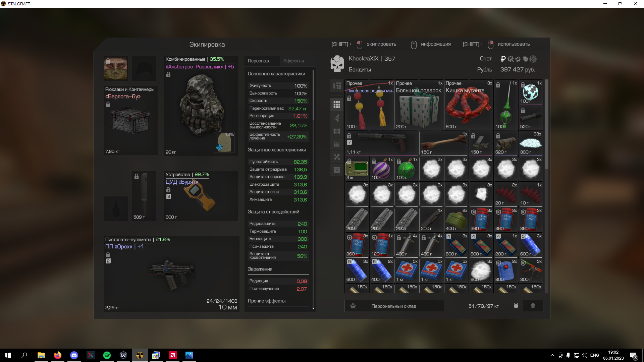
Task: Click the armor plate slot showing 14%
Action: click(x=224, y=142)
